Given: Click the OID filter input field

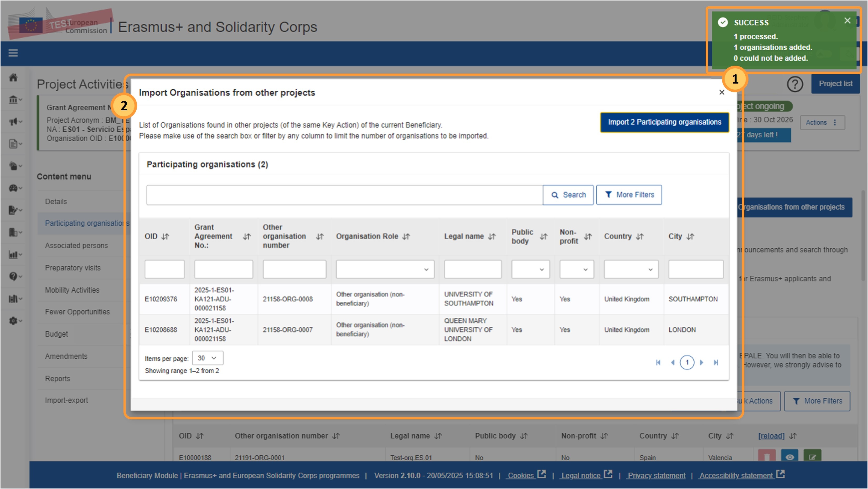Looking at the screenshot, I should tap(164, 269).
